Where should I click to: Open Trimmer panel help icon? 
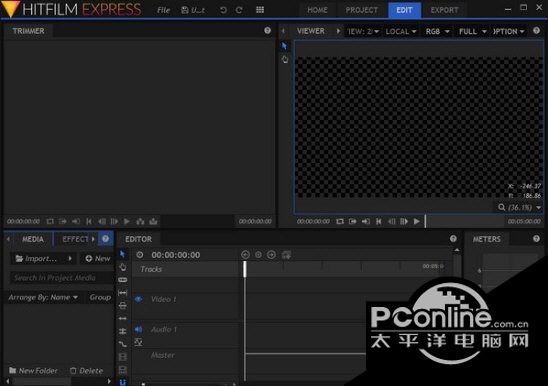pos(267,30)
